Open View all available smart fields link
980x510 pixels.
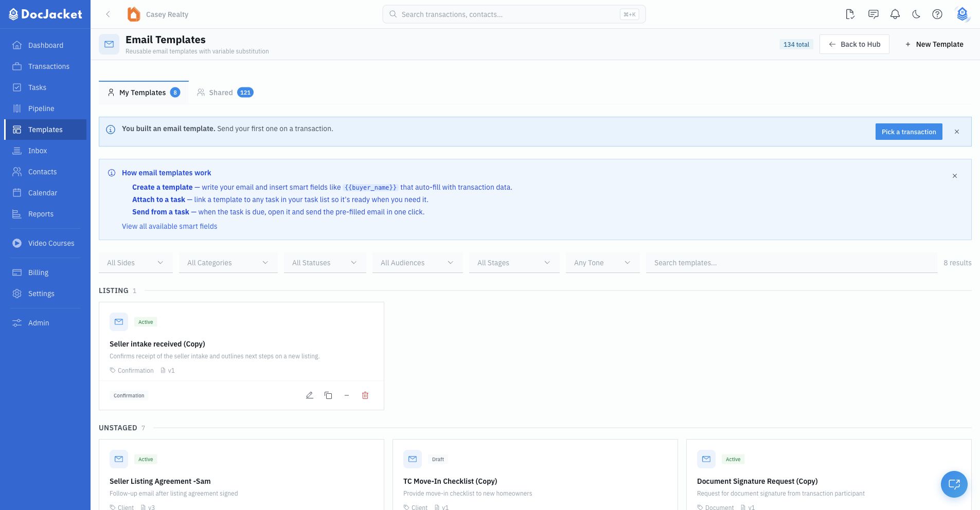pyautogui.click(x=169, y=226)
